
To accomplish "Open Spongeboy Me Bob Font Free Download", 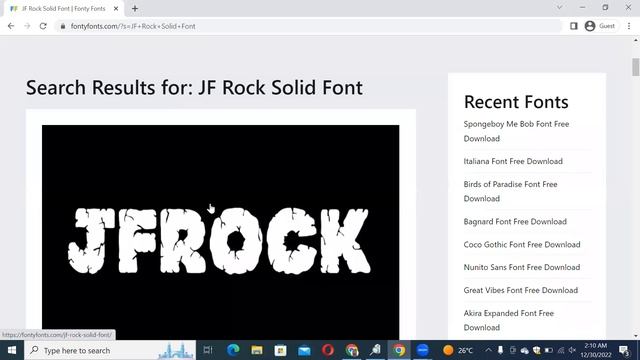I will pyautogui.click(x=516, y=131).
